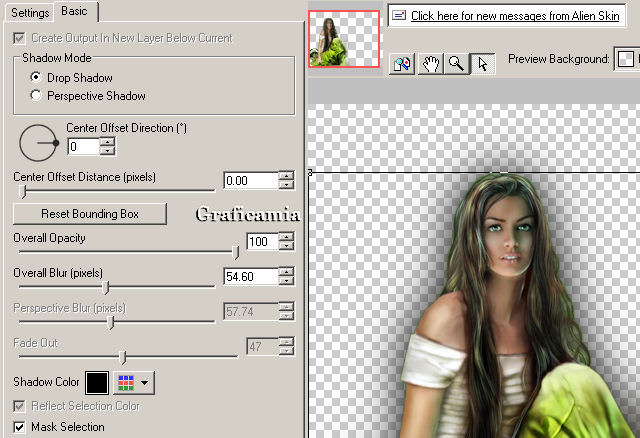Click the navigator thumbnail preview

point(344,39)
